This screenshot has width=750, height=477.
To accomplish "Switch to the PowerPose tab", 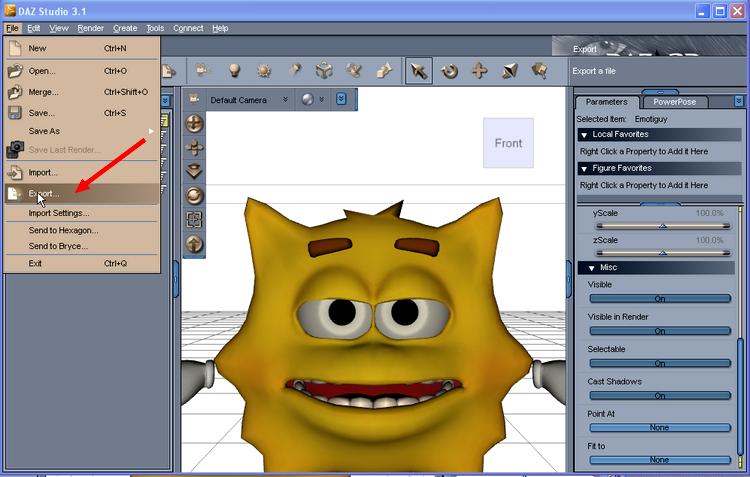I will [674, 102].
